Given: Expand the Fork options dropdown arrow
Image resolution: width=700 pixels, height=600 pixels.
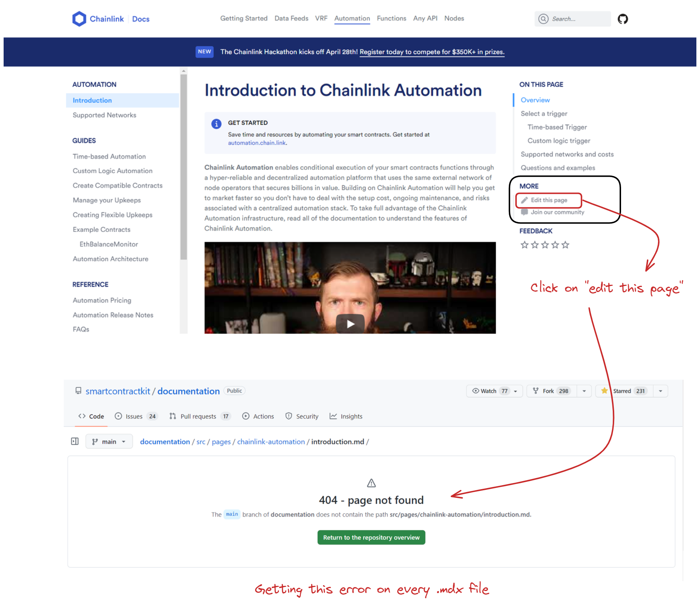Looking at the screenshot, I should [584, 391].
